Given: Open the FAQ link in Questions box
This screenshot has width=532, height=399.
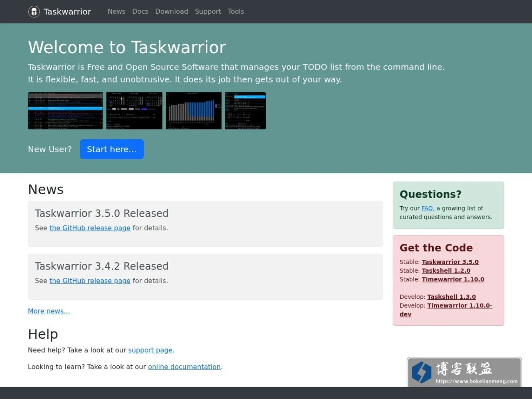Looking at the screenshot, I should point(427,208).
